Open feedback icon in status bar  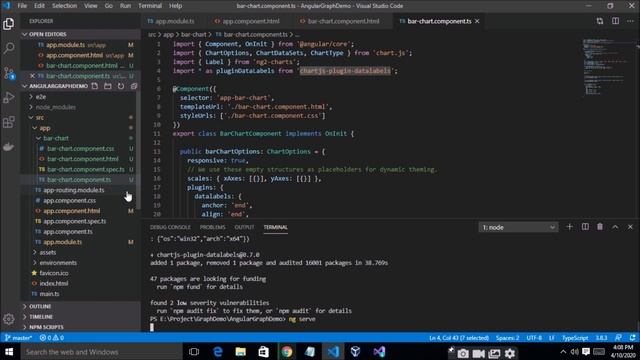pos(618,338)
